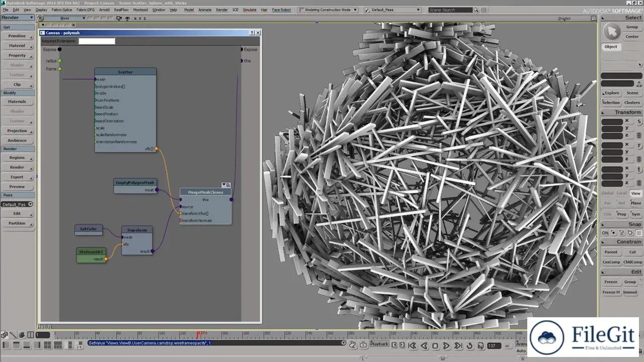The width and height of the screenshot is (644, 362).
Task: Toggle Sym symmetry mode
Action: pos(636,214)
